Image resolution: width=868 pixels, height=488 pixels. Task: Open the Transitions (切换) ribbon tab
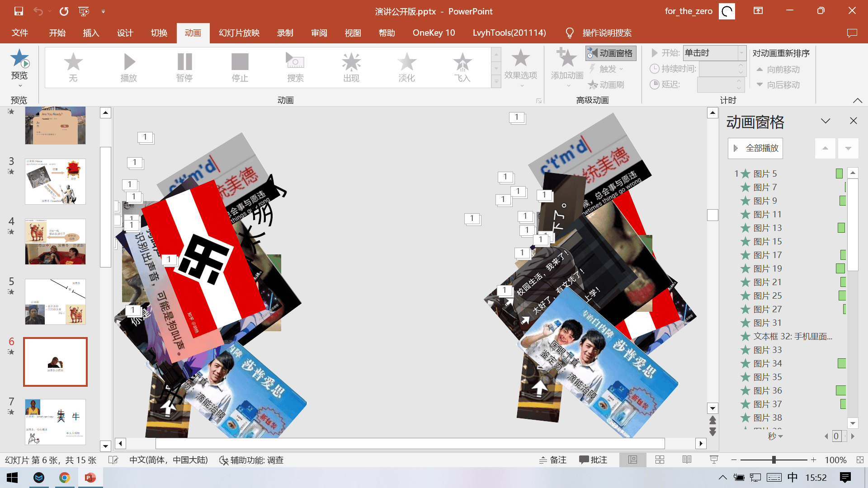[x=159, y=33]
